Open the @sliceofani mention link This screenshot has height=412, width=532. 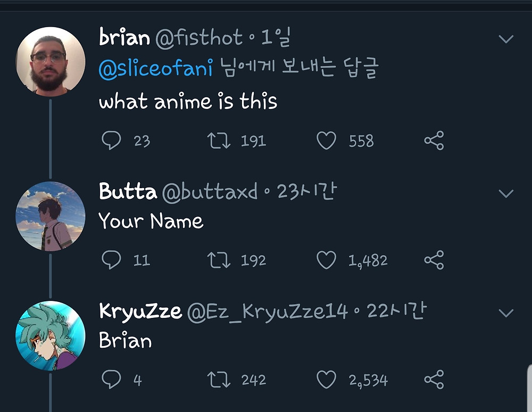pos(156,69)
